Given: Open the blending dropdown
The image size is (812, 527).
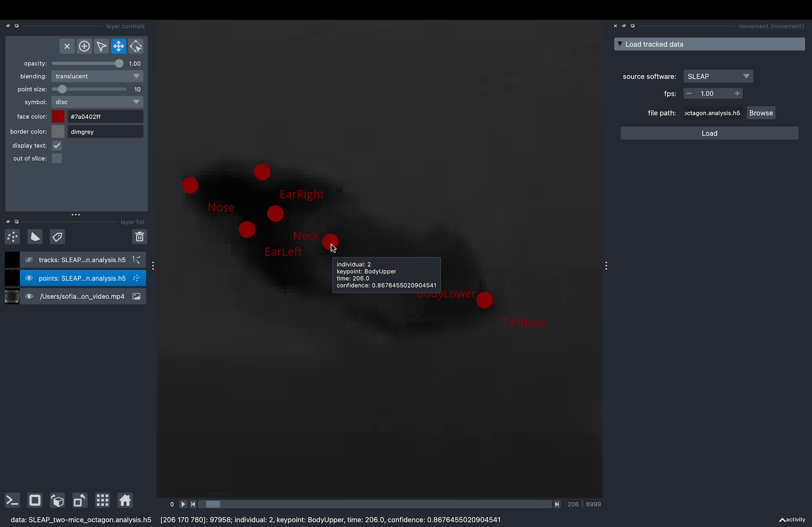Looking at the screenshot, I should point(97,76).
